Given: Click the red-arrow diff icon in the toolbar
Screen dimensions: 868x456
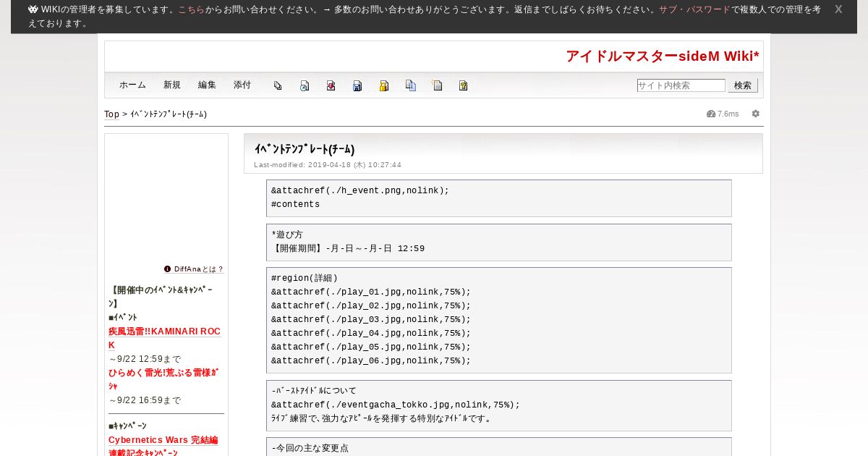Looking at the screenshot, I should (x=331, y=85).
